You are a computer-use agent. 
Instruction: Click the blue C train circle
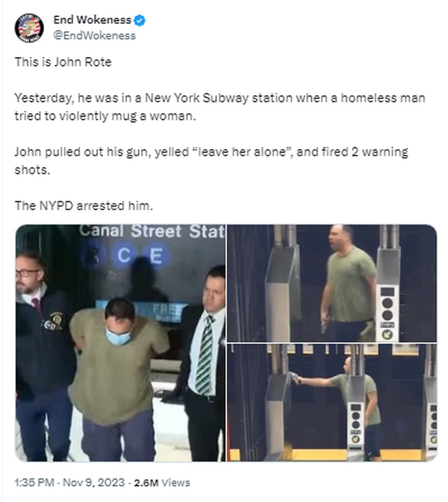pos(124,255)
